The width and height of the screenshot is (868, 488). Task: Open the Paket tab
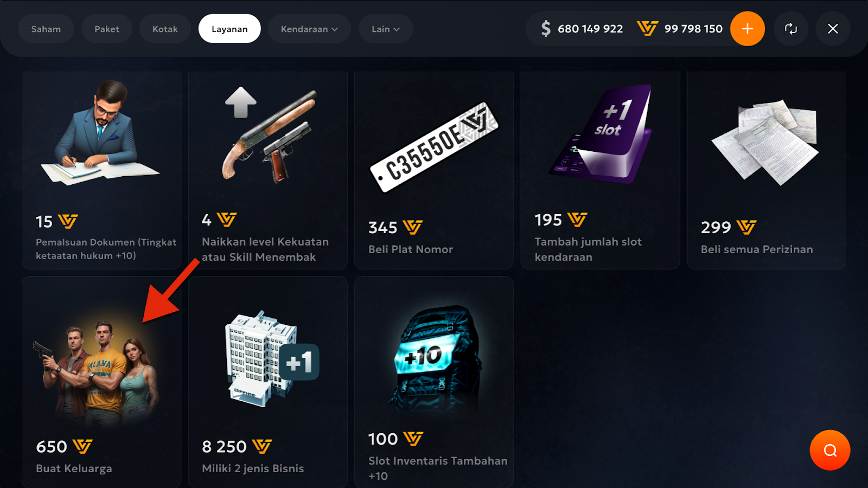(107, 29)
